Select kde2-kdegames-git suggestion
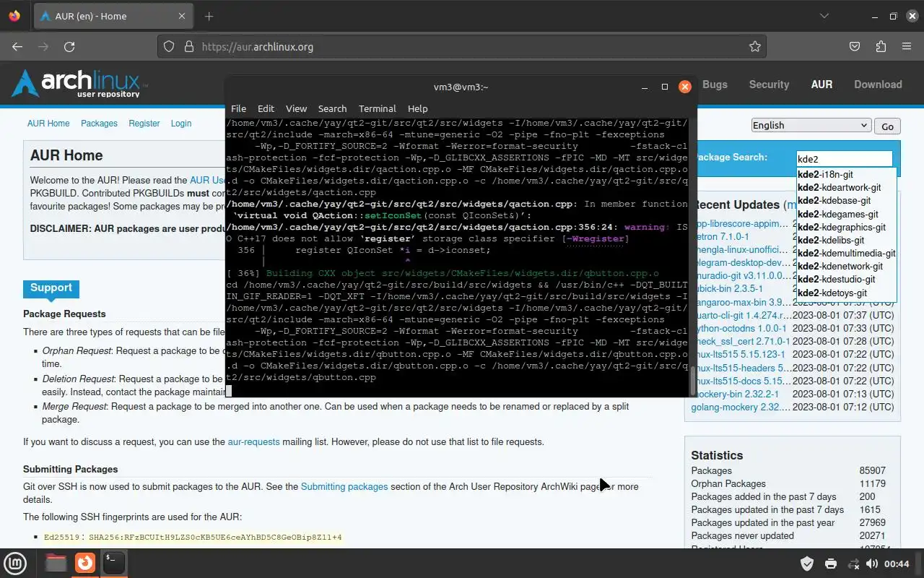The width and height of the screenshot is (924, 578). [x=846, y=214]
